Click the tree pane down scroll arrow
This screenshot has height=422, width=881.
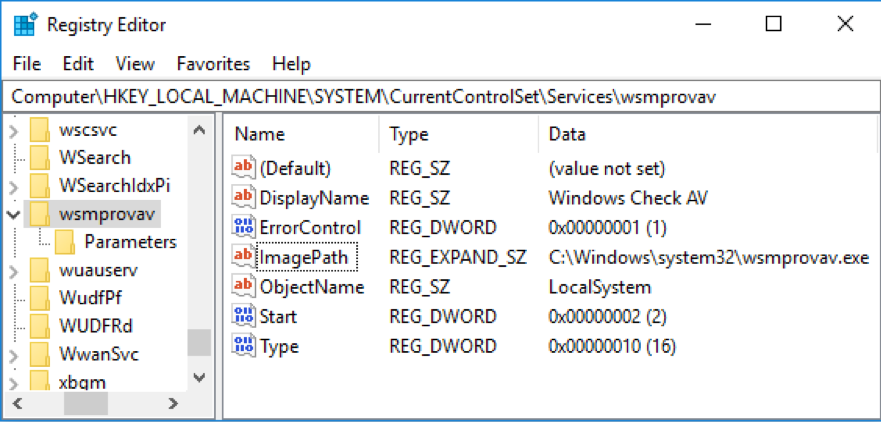coord(199,378)
